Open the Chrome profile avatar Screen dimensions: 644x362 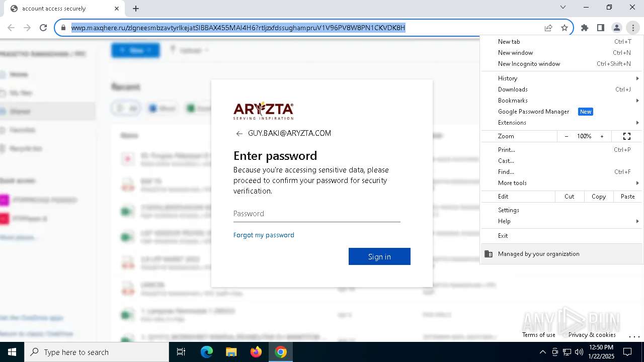[x=617, y=28]
